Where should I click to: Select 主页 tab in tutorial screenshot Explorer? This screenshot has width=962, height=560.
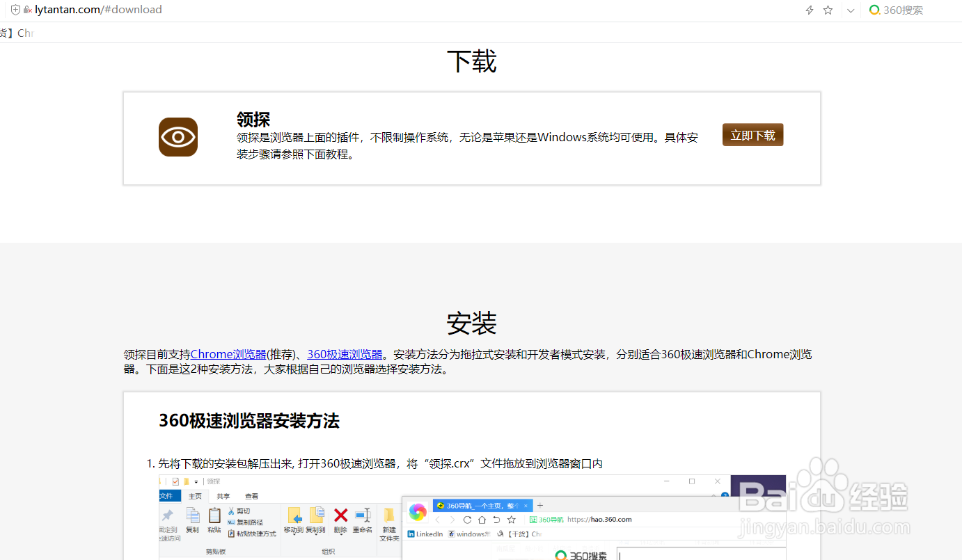click(x=195, y=496)
